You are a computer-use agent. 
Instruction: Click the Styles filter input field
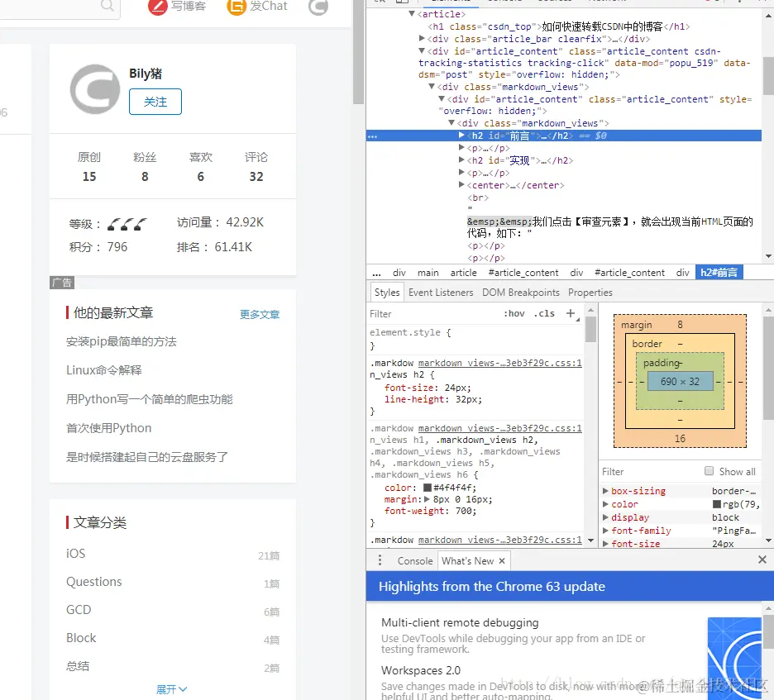[x=430, y=313]
